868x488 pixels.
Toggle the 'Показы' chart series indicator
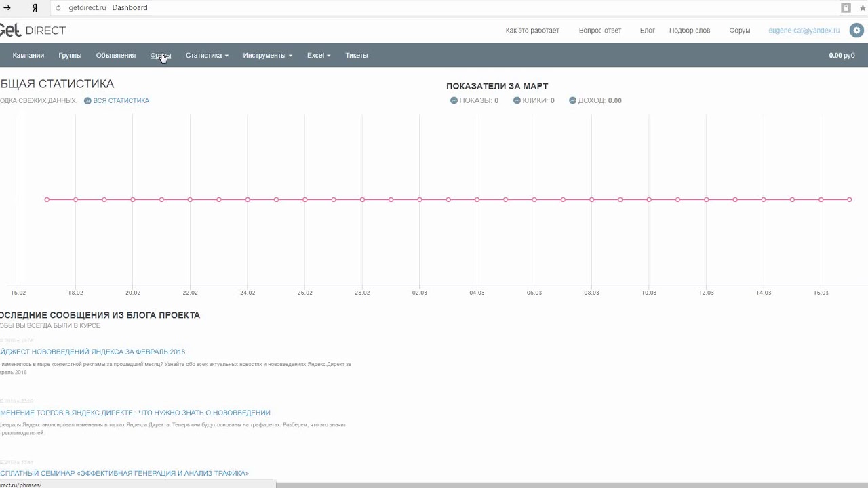[454, 100]
